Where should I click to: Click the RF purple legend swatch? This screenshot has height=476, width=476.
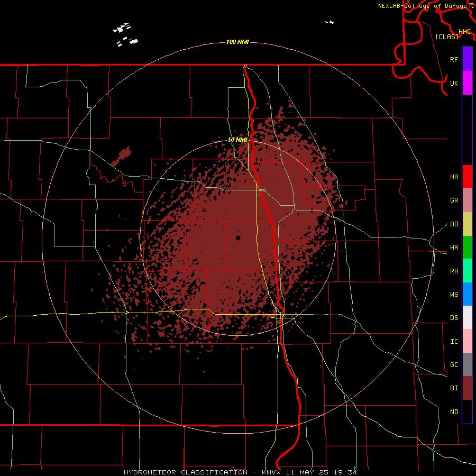click(x=467, y=59)
